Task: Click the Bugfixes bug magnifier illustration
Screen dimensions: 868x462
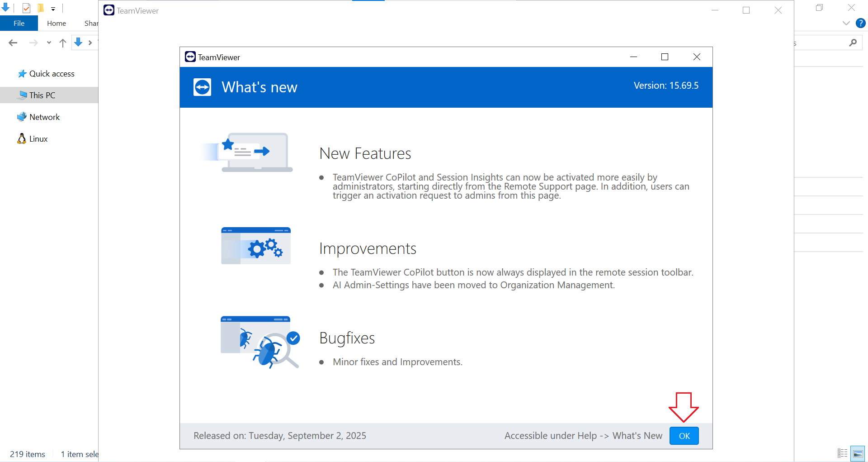Action: (x=259, y=342)
